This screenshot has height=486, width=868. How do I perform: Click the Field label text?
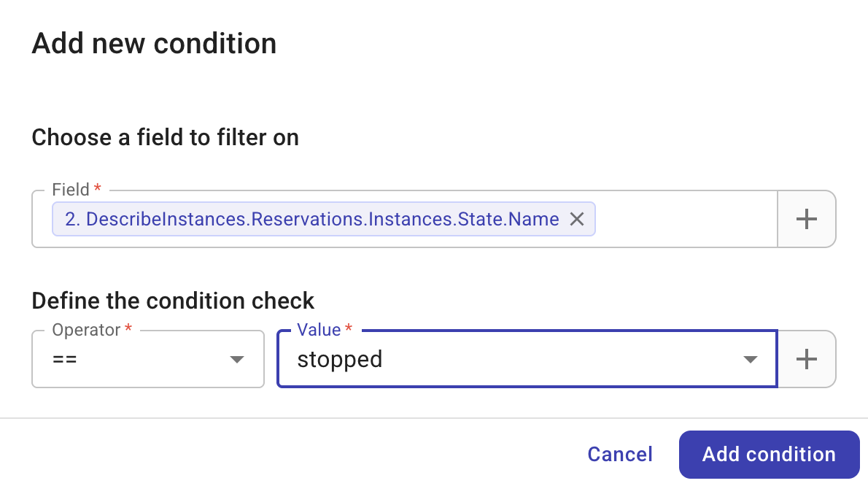click(71, 190)
